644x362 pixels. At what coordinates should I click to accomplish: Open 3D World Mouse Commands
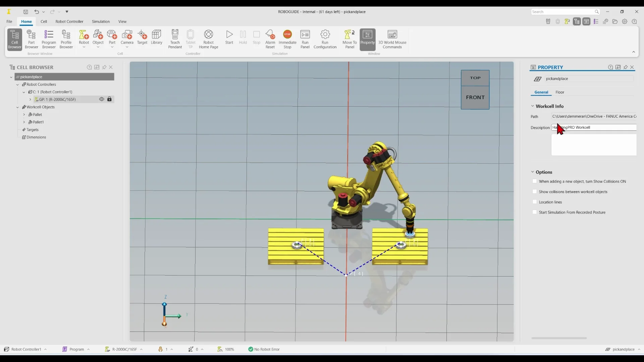392,39
